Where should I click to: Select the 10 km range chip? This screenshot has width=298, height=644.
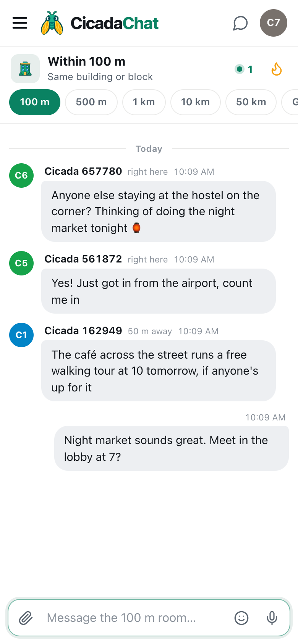[196, 102]
